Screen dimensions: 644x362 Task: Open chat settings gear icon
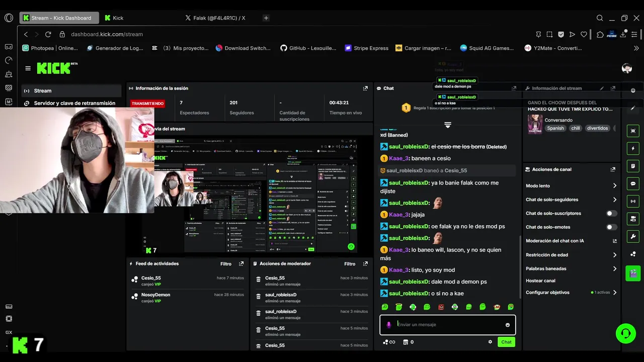pos(490,342)
